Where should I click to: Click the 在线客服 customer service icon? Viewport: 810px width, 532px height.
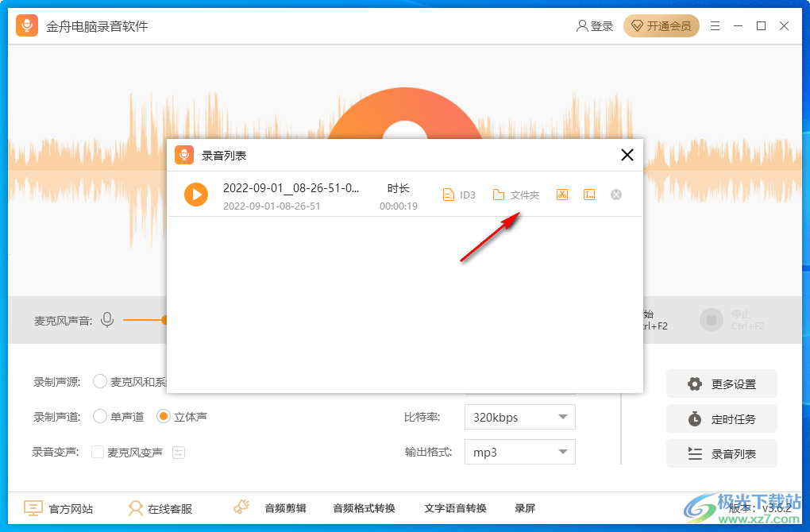click(136, 508)
